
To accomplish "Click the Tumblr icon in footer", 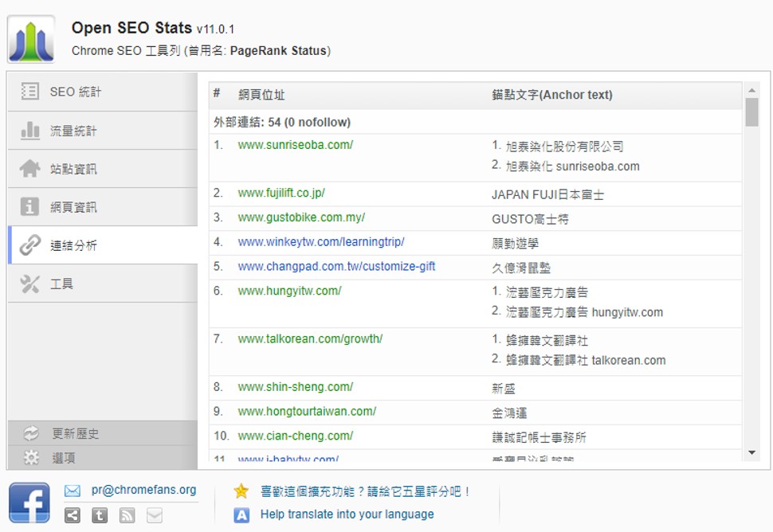I will 100,516.
